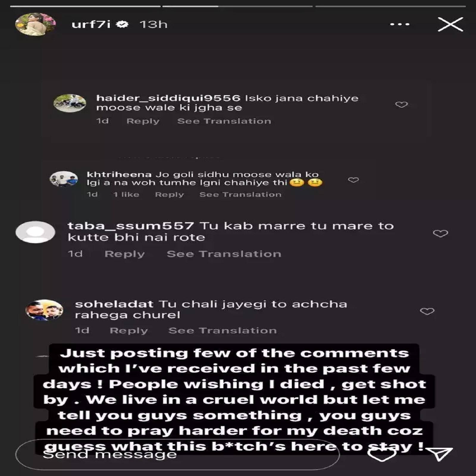Like taba_ssum557's comment
The width and height of the screenshot is (476, 476).
coord(440,234)
